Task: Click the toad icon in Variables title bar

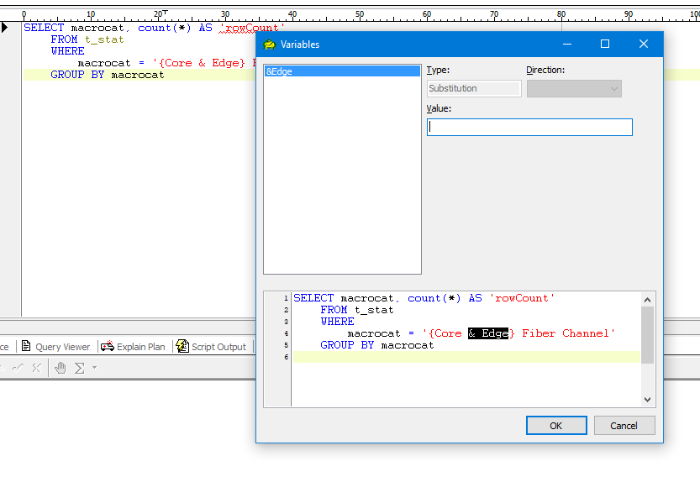Action: click(270, 44)
